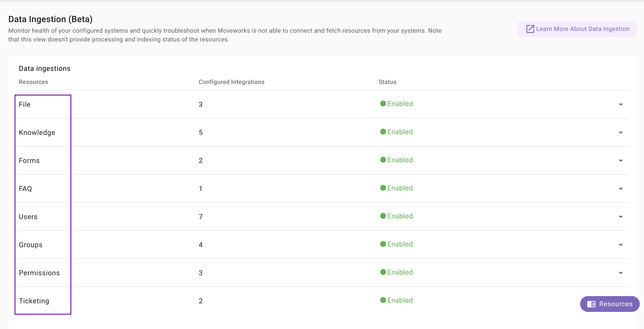
Task: Click the green status dot for FAQ
Action: pyautogui.click(x=383, y=188)
